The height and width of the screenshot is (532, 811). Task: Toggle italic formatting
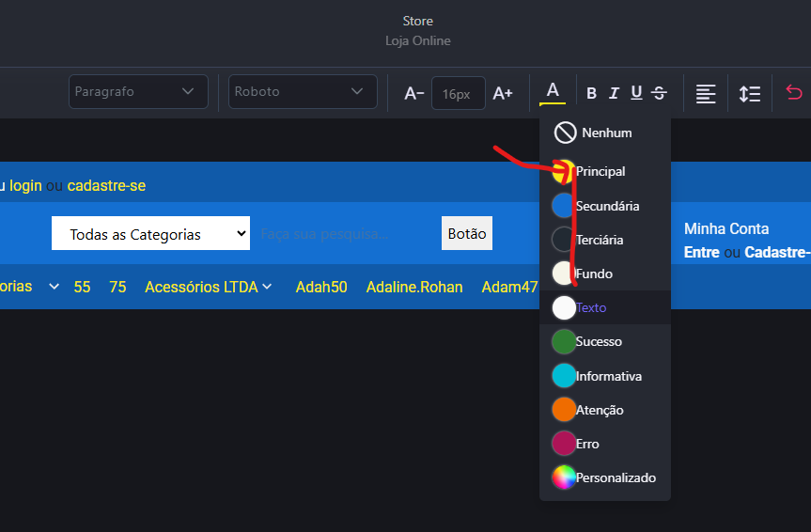(x=614, y=93)
